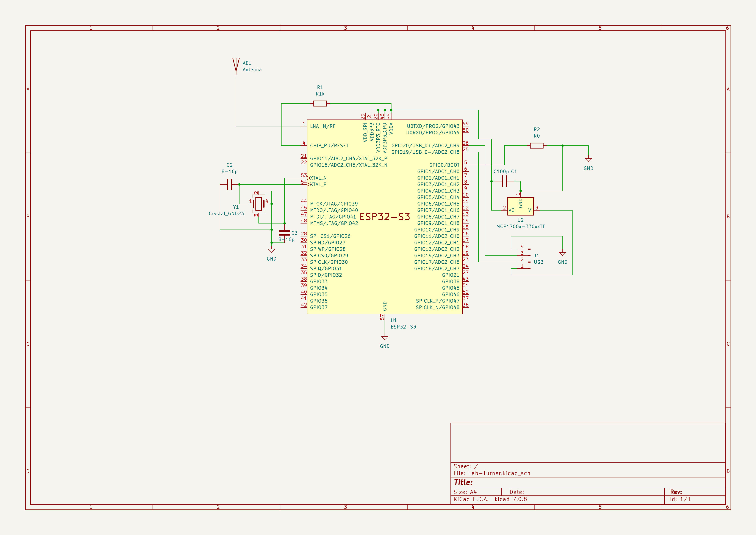Click the MTCK/JTAG/GPIO39 pin label
The width and height of the screenshot is (756, 535).
click(x=333, y=204)
